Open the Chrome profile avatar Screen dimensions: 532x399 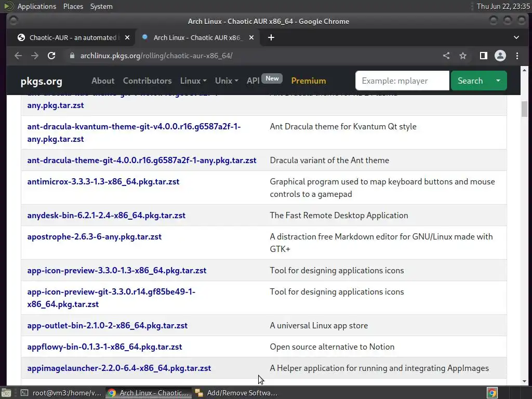pos(500,56)
